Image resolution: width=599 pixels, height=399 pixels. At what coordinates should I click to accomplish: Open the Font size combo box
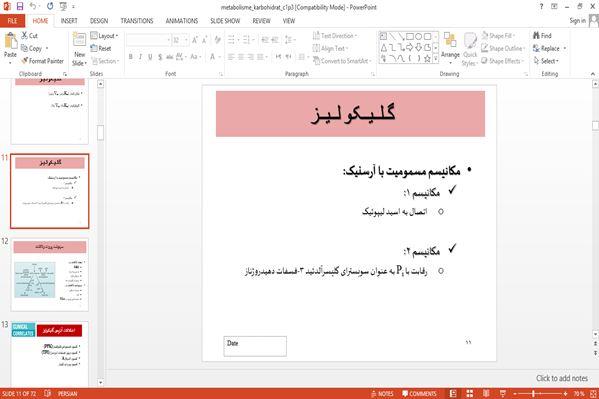click(180, 40)
